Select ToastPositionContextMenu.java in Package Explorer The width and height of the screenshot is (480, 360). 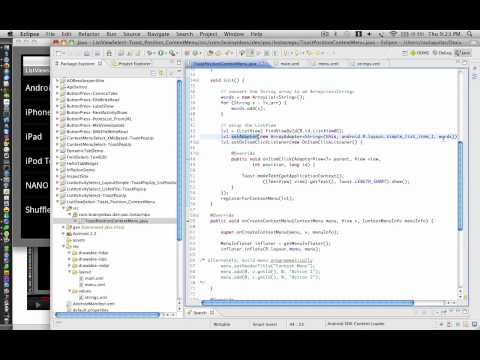116,221
